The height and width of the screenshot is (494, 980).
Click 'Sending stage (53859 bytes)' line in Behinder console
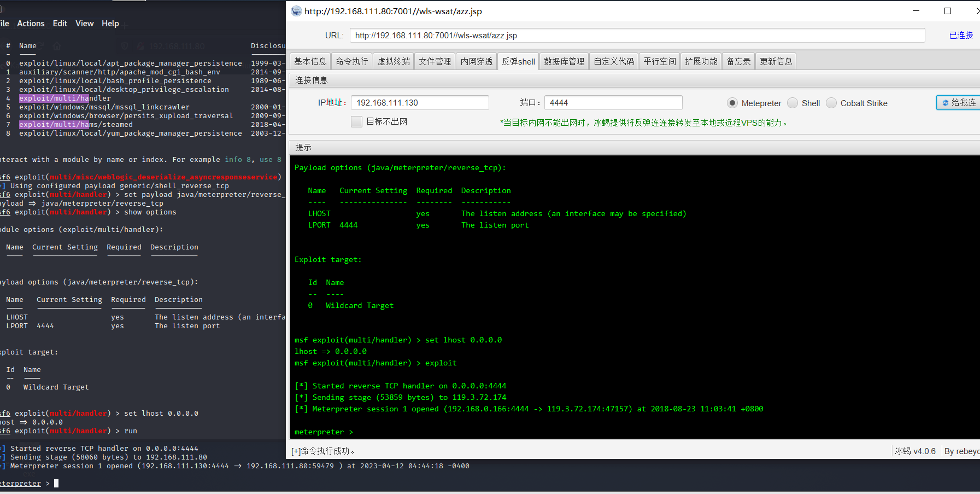(x=400, y=398)
